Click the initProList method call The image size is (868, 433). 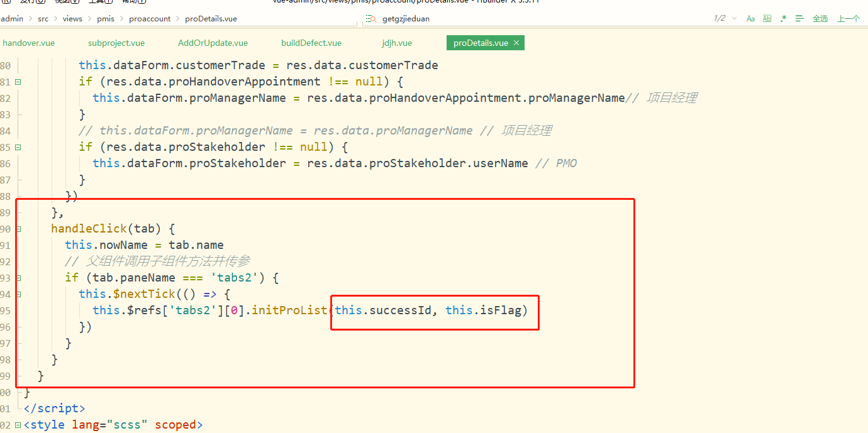click(x=289, y=310)
